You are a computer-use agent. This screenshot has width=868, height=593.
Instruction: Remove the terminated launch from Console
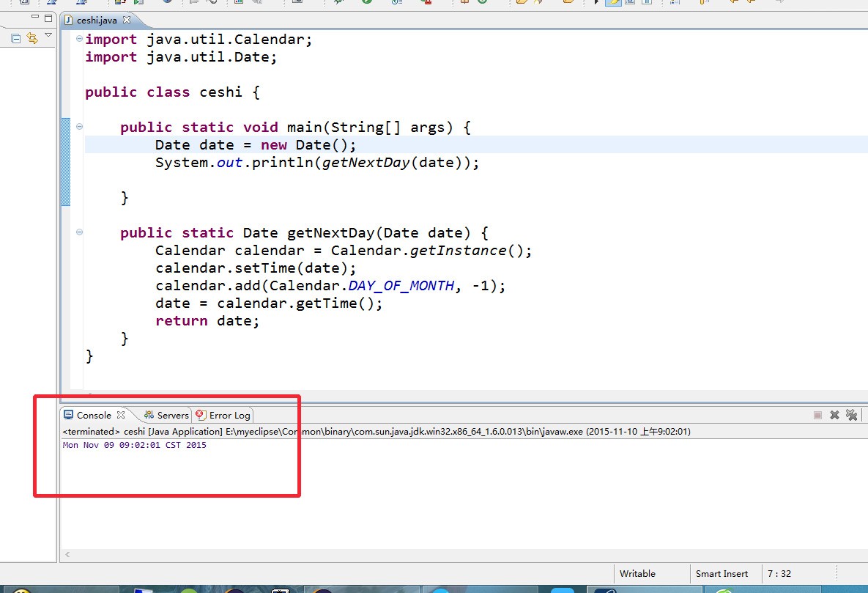tap(834, 415)
